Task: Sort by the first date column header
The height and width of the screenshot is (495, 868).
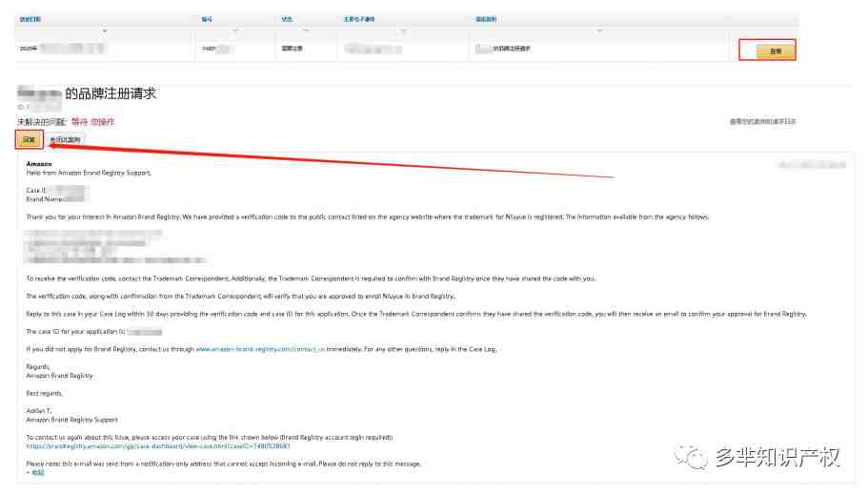Action: 30,19
